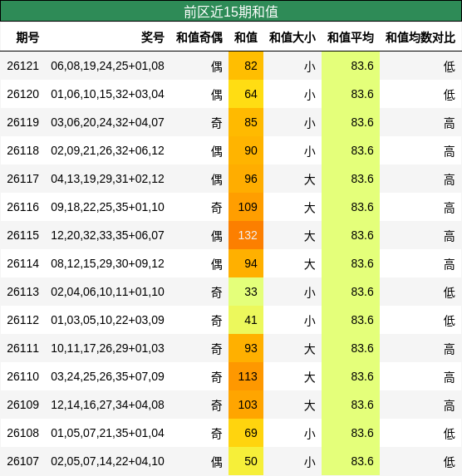This screenshot has width=462, height=476.
Task: Select period number 26111
Action: tap(23, 348)
